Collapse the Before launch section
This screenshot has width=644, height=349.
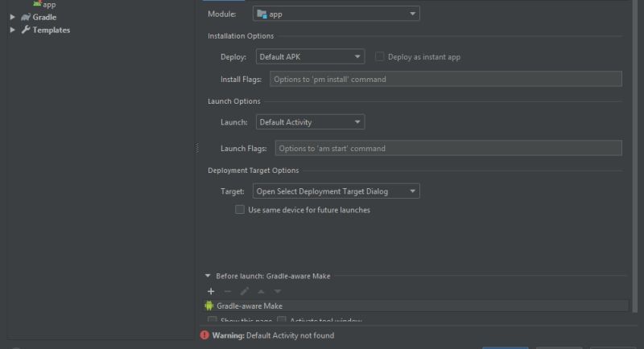coord(208,276)
